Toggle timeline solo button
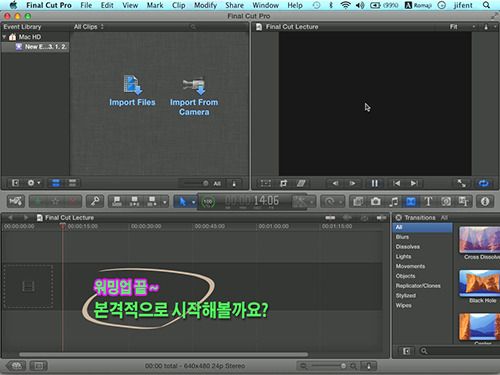The width and height of the screenshot is (500, 375). click(364, 218)
